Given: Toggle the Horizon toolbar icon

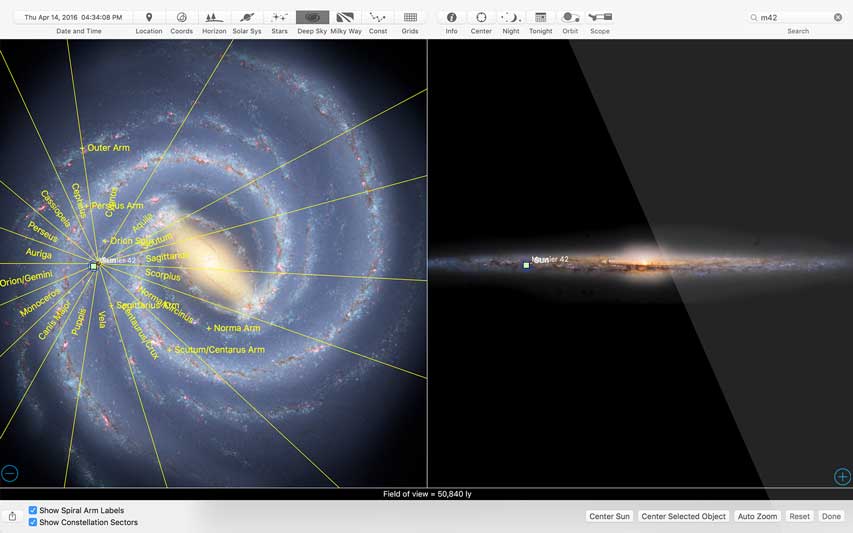Looking at the screenshot, I should click(x=214, y=17).
